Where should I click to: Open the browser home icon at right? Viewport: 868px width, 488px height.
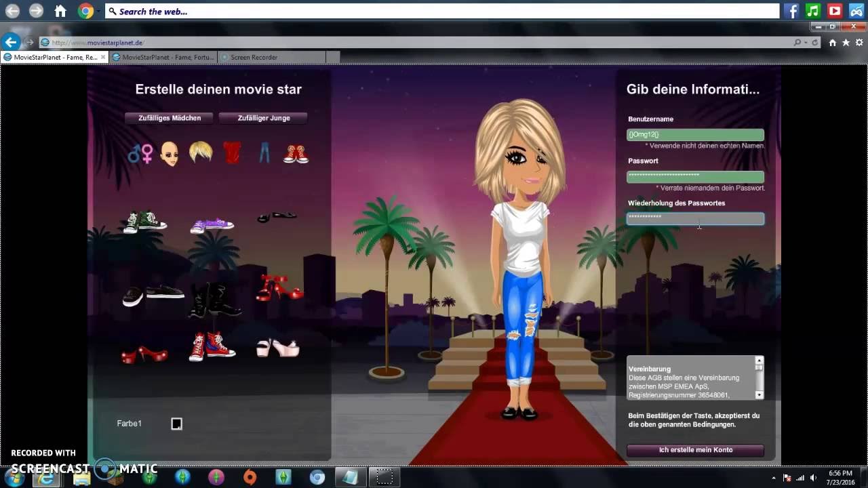pos(833,42)
